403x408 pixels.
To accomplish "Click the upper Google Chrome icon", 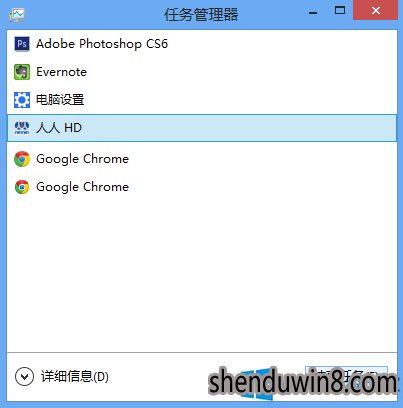I will (x=22, y=159).
